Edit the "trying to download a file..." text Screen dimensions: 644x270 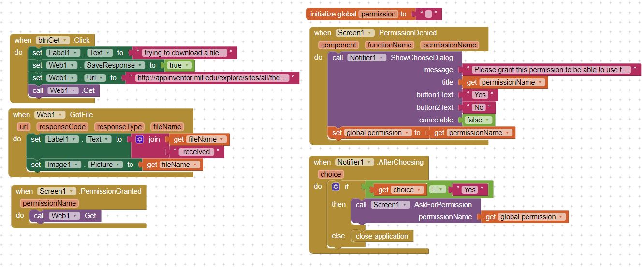click(x=185, y=53)
